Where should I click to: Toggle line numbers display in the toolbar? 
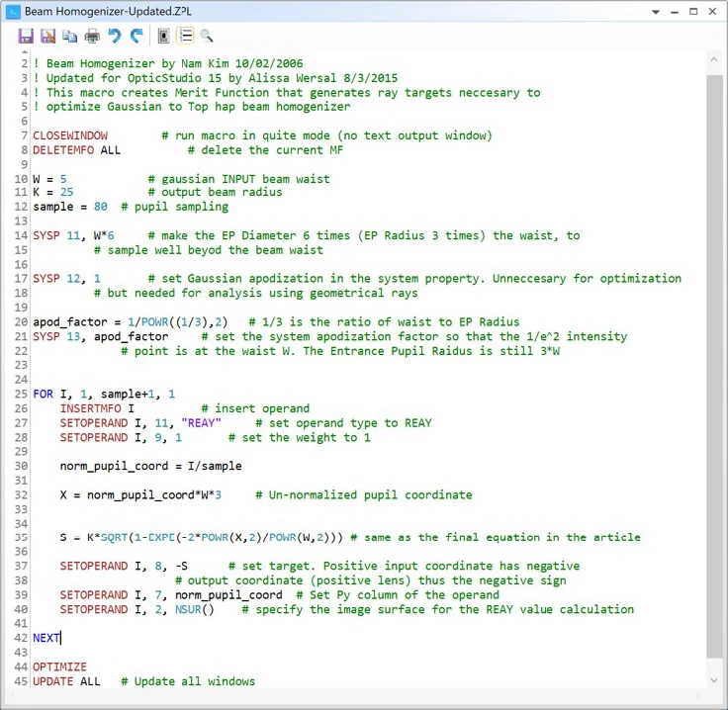185,37
